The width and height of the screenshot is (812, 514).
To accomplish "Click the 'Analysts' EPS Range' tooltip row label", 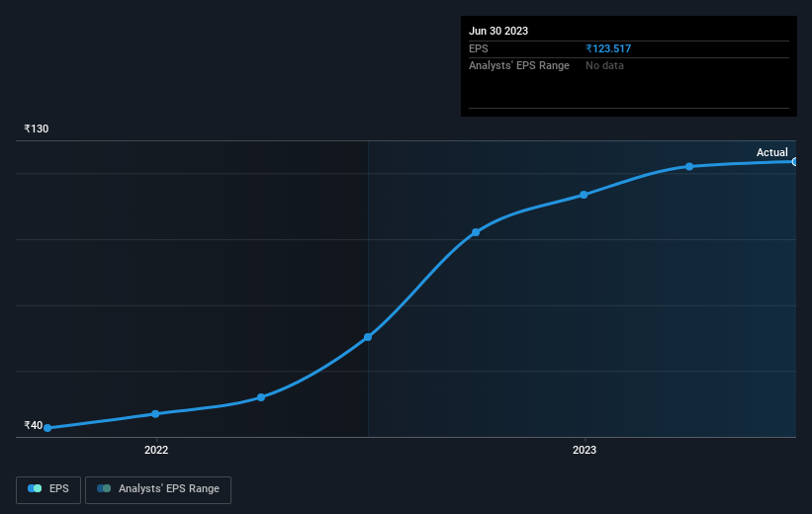I will pos(519,66).
